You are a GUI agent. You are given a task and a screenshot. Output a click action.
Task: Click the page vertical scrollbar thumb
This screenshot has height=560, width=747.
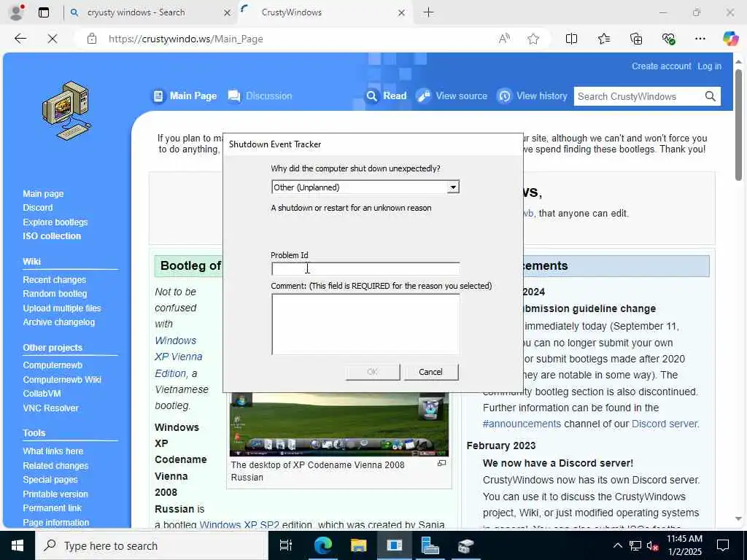[x=738, y=125]
